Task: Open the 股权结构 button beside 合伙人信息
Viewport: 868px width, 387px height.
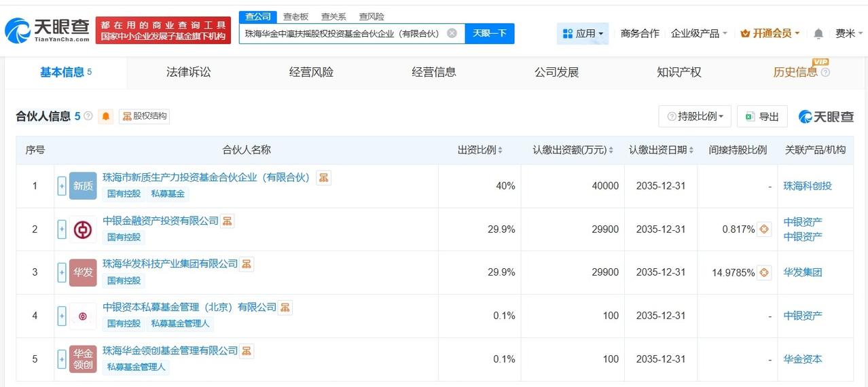Action: (144, 116)
